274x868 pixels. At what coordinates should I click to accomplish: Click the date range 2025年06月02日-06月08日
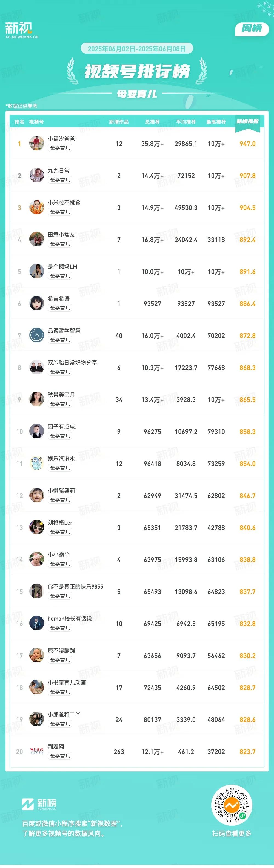tap(137, 48)
